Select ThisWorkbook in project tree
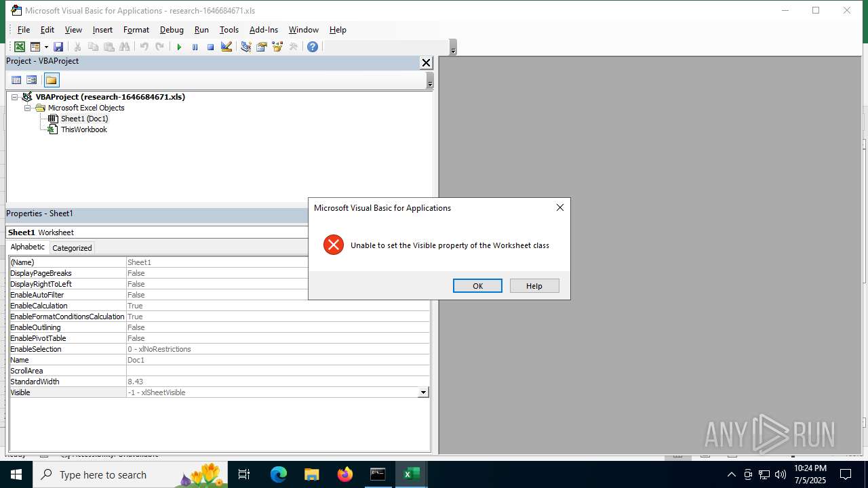 pyautogui.click(x=84, y=129)
